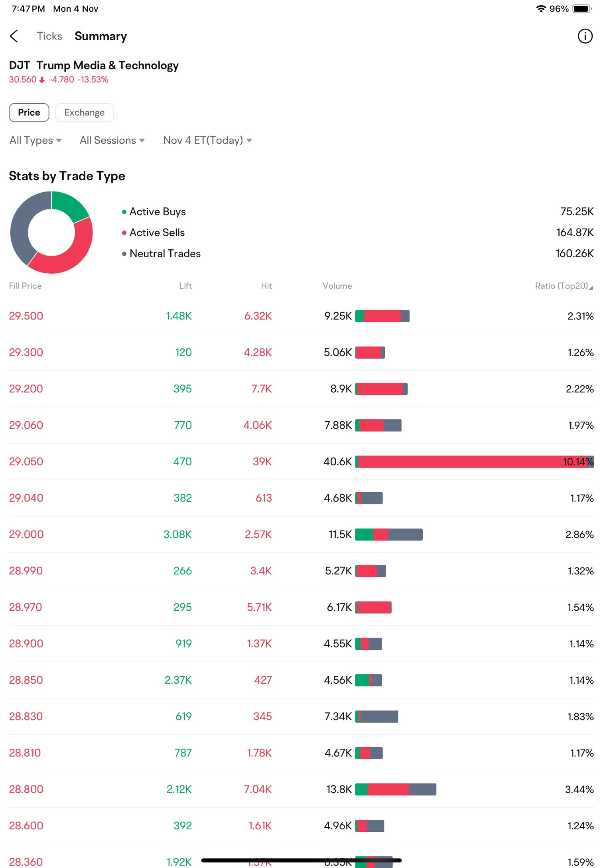The height and width of the screenshot is (868, 603).
Task: Select the 28.990 fill price
Action: click(x=26, y=571)
